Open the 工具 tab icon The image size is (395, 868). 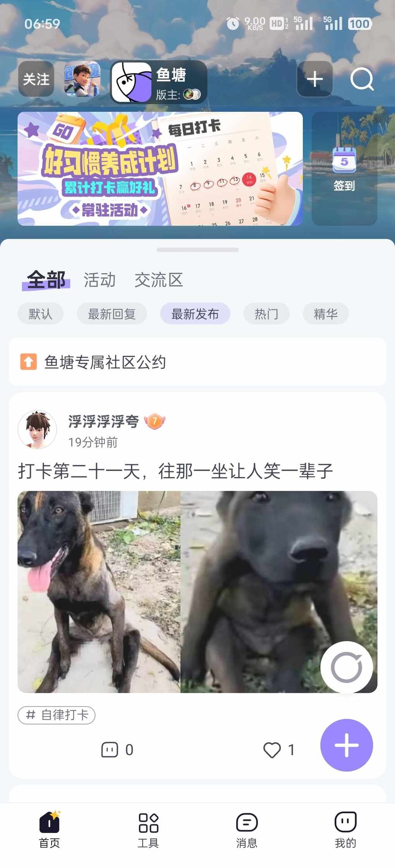click(148, 822)
